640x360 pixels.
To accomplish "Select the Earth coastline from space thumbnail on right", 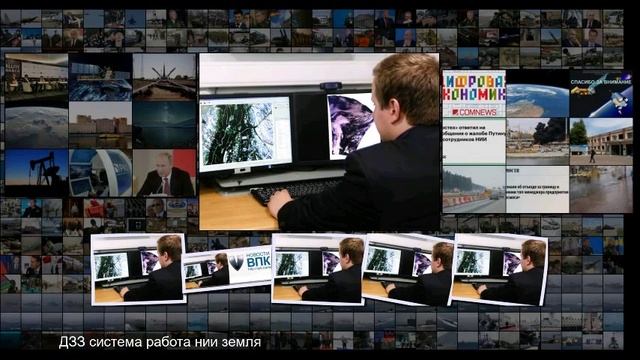I will click(x=537, y=93).
